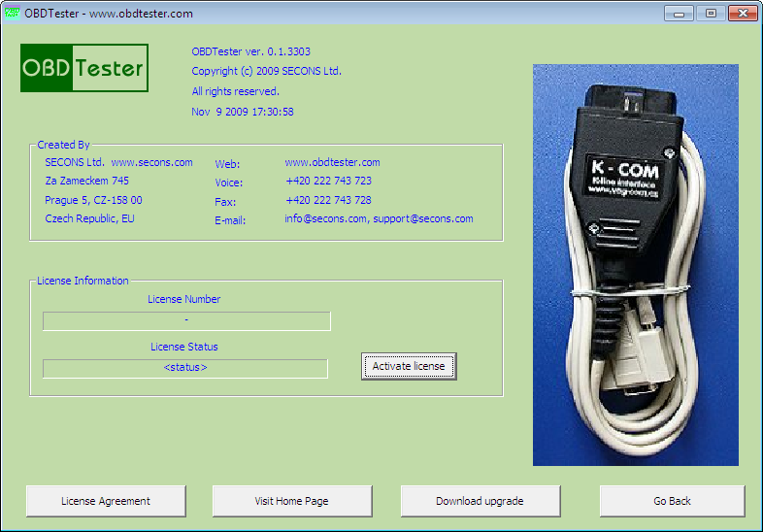The width and height of the screenshot is (763, 532).
Task: Click info@secons.com, support@secons.com email text
Action: tap(379, 218)
